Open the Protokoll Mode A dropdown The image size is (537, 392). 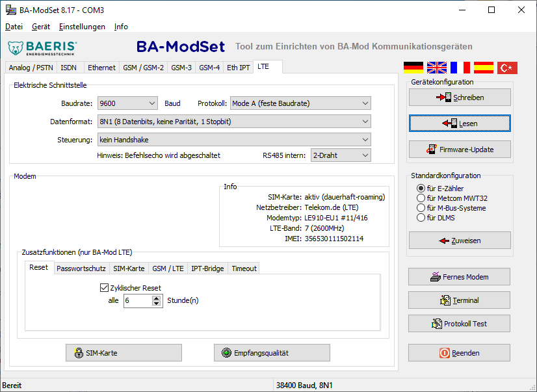[x=300, y=103]
